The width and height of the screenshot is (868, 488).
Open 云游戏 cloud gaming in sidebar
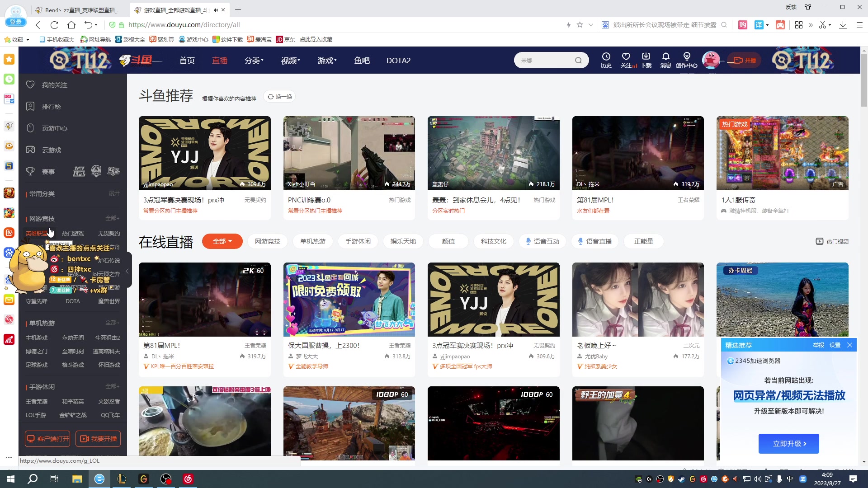click(51, 150)
